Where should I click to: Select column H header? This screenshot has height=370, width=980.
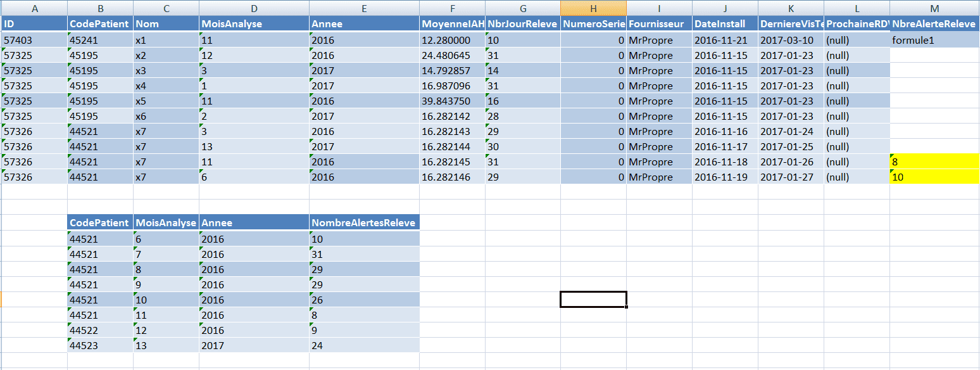[x=593, y=8]
